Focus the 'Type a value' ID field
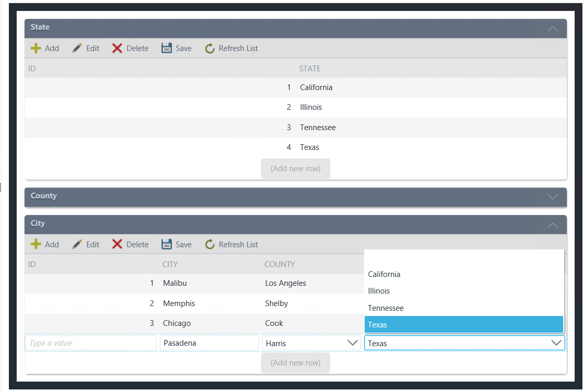Screen dimensions: 584x392 91,343
